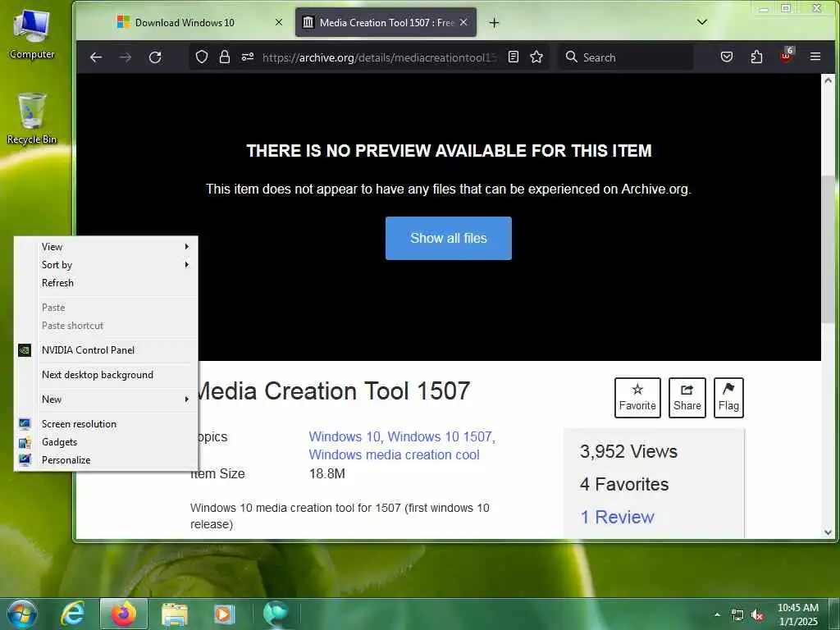The height and width of the screenshot is (630, 840).
Task: Show hidden system tray icons arrow
Action: click(x=717, y=614)
